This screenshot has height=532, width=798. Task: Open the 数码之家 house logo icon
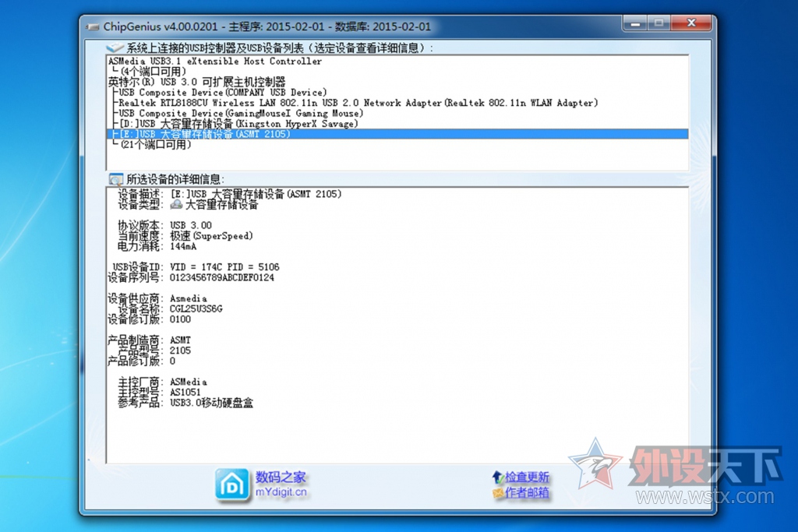(232, 484)
